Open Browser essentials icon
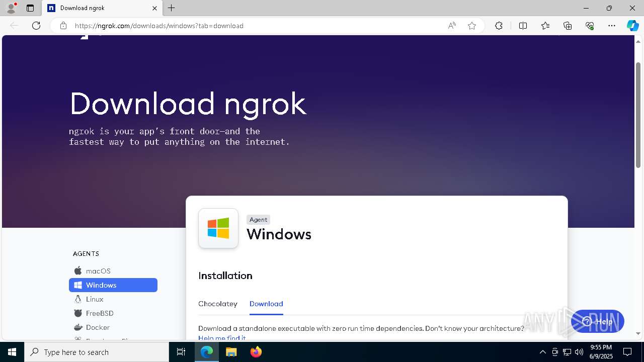Viewport: 644px width, 362px height. [x=590, y=26]
